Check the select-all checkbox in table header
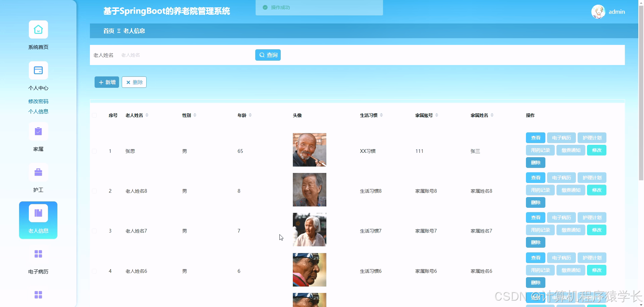This screenshot has width=644, height=307. pos(94,115)
